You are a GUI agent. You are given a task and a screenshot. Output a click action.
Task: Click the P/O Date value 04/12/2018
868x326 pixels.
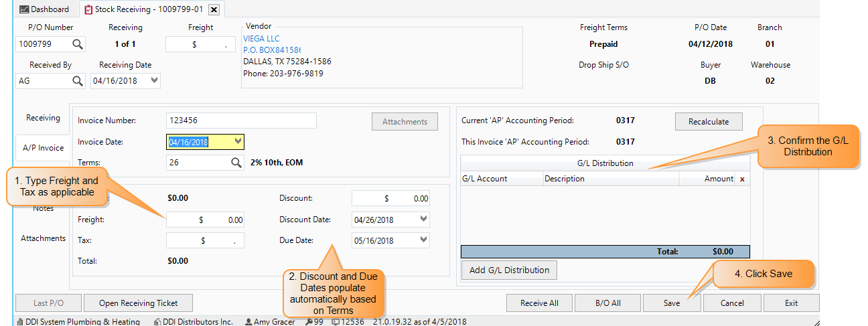[x=711, y=44]
